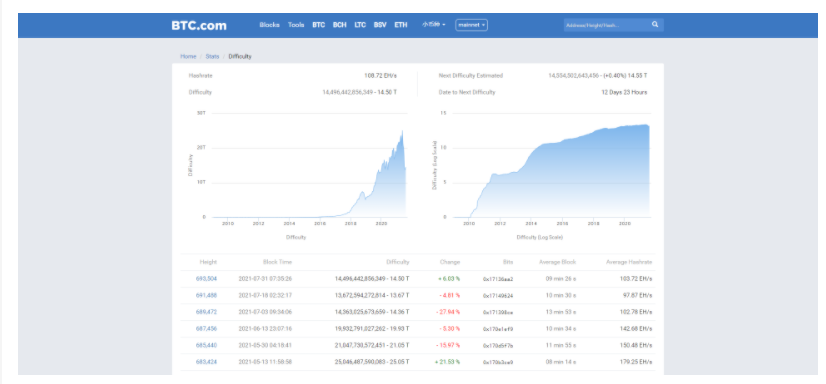Click the 13 min 53 s cell
Image resolution: width=826 pixels, height=384 pixels.
561,312
